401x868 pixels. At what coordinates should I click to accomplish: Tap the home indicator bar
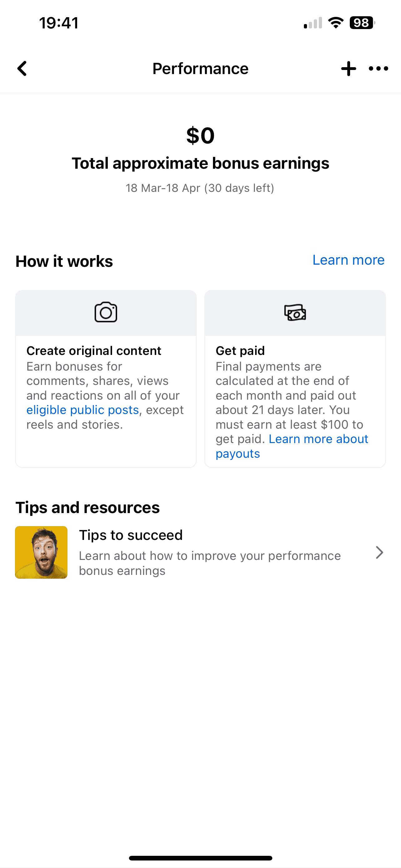click(200, 858)
